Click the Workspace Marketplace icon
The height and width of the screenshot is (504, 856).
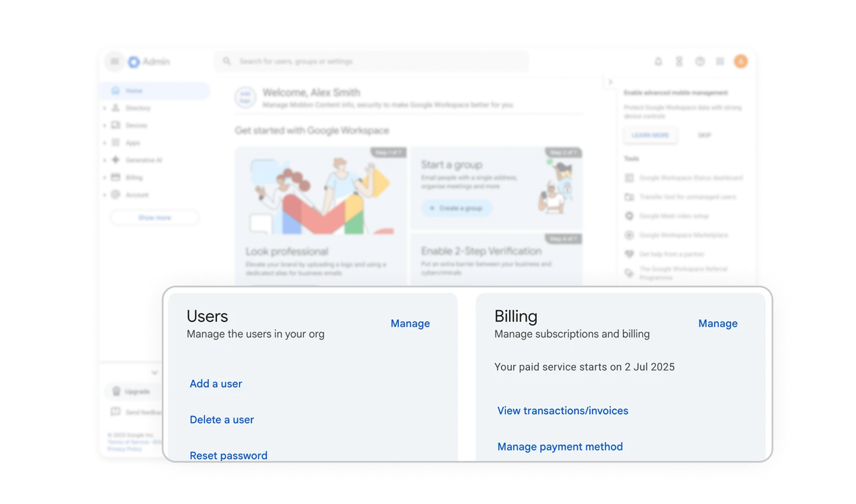(629, 235)
